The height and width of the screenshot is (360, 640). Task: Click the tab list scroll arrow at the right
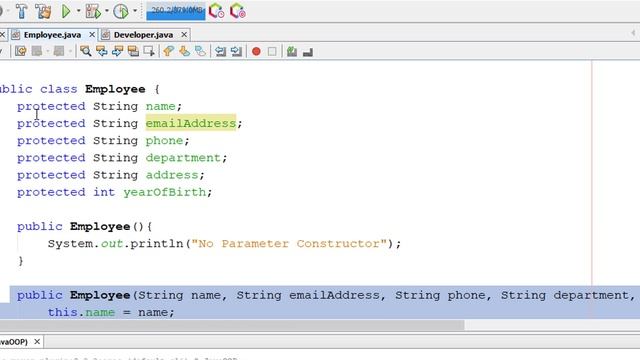(633, 33)
